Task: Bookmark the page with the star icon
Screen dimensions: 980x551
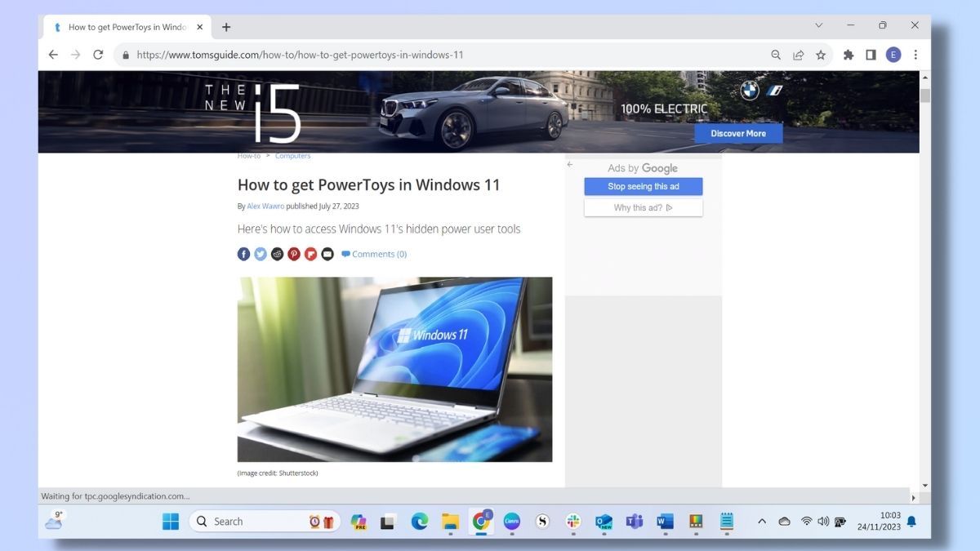Action: pyautogui.click(x=820, y=55)
